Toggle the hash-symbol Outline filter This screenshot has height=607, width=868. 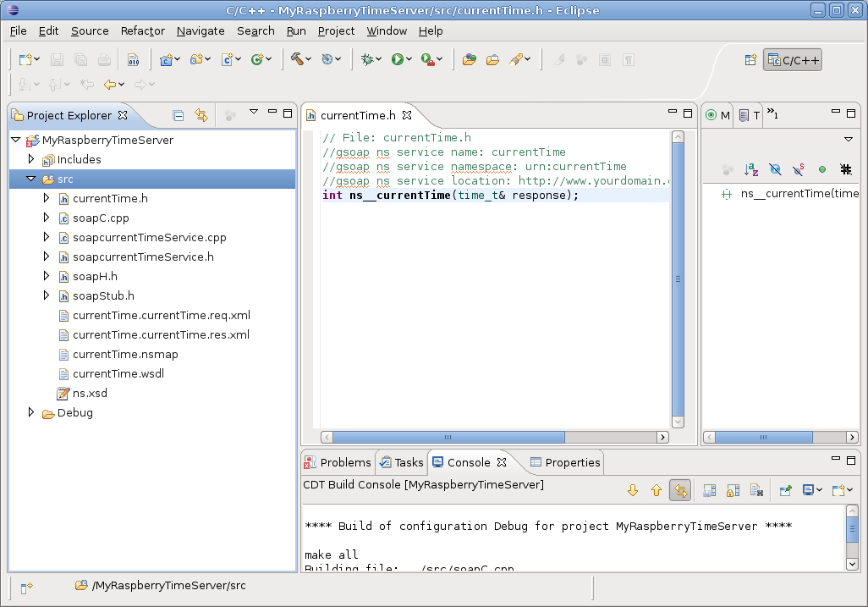(846, 169)
